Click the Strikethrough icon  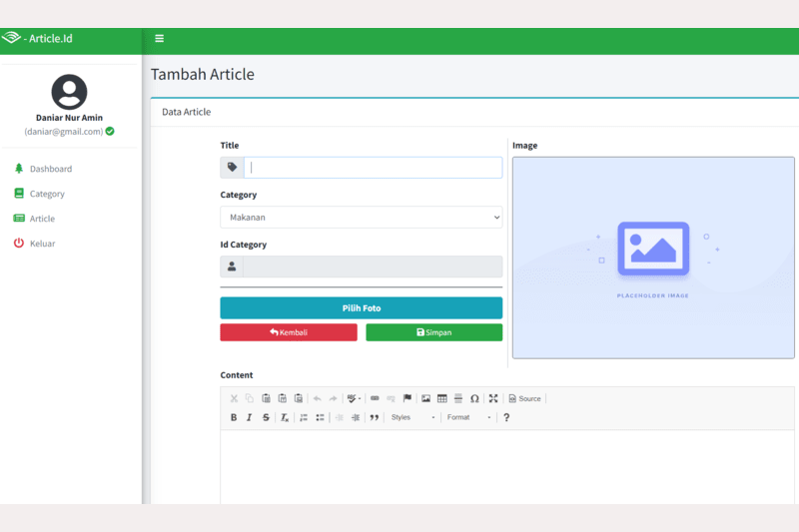point(266,417)
